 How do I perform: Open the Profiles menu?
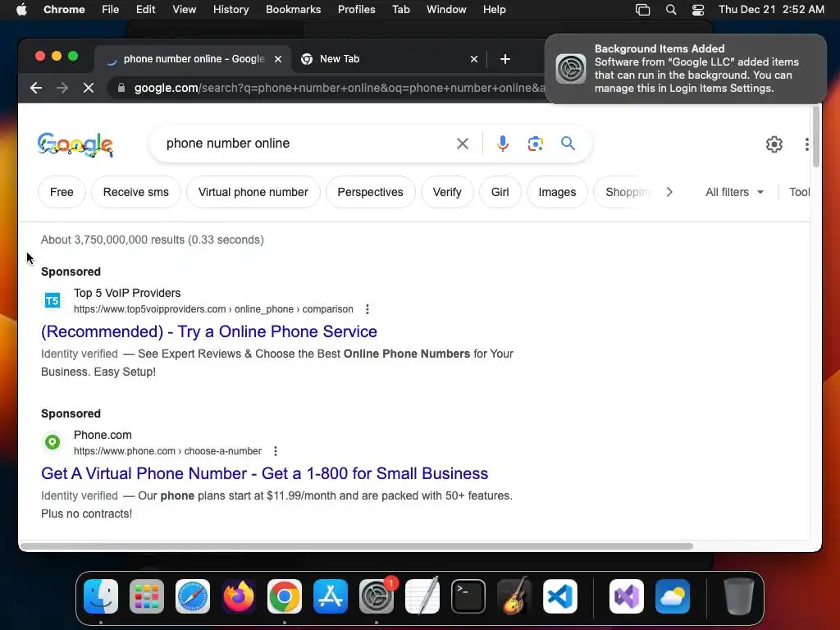356,10
